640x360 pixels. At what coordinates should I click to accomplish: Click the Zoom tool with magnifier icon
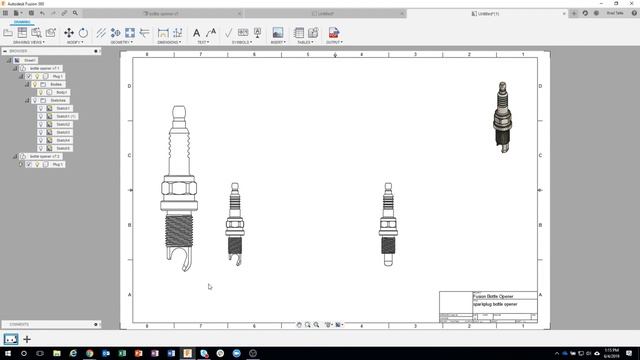click(x=316, y=324)
